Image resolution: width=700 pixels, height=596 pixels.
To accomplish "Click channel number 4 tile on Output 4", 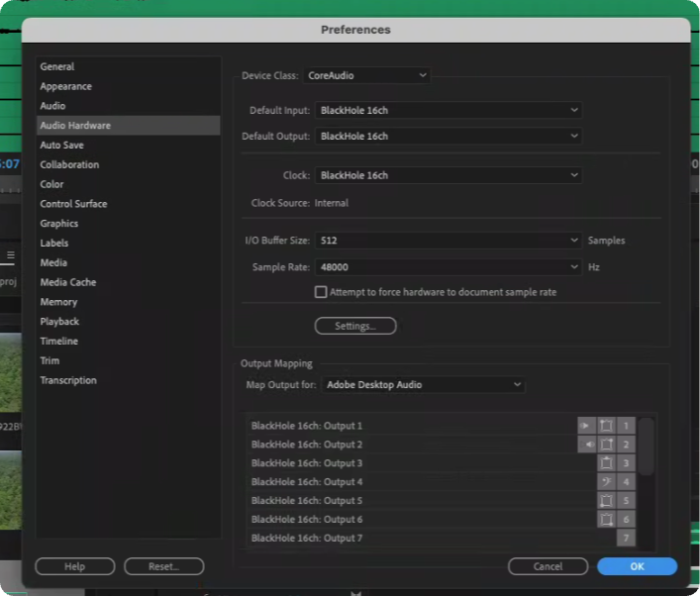I will click(626, 482).
